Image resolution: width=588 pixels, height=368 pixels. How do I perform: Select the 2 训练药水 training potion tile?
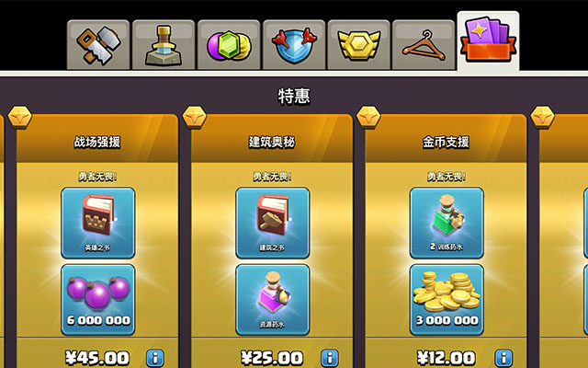tap(447, 223)
